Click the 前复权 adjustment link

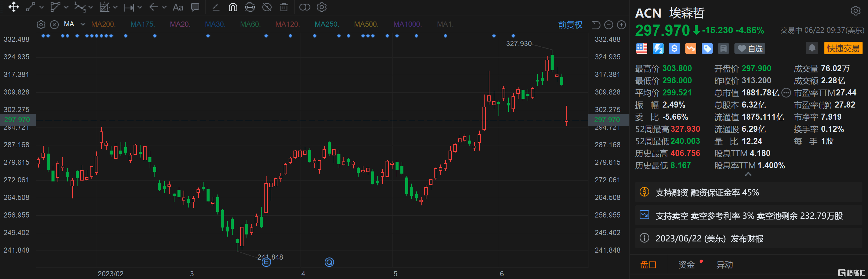coord(570,25)
